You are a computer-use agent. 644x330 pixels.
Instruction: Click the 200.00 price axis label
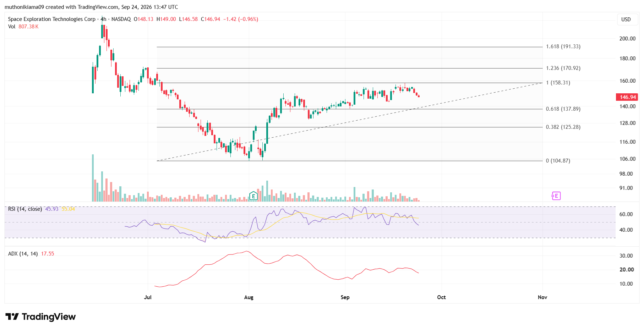[627, 39]
